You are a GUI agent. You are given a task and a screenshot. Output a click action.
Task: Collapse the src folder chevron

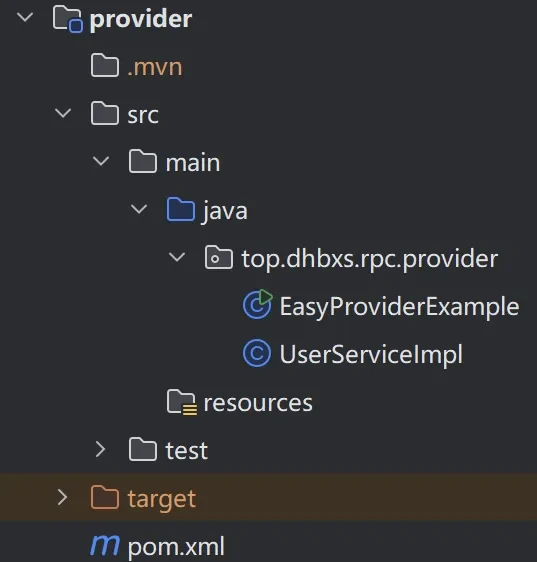63,113
